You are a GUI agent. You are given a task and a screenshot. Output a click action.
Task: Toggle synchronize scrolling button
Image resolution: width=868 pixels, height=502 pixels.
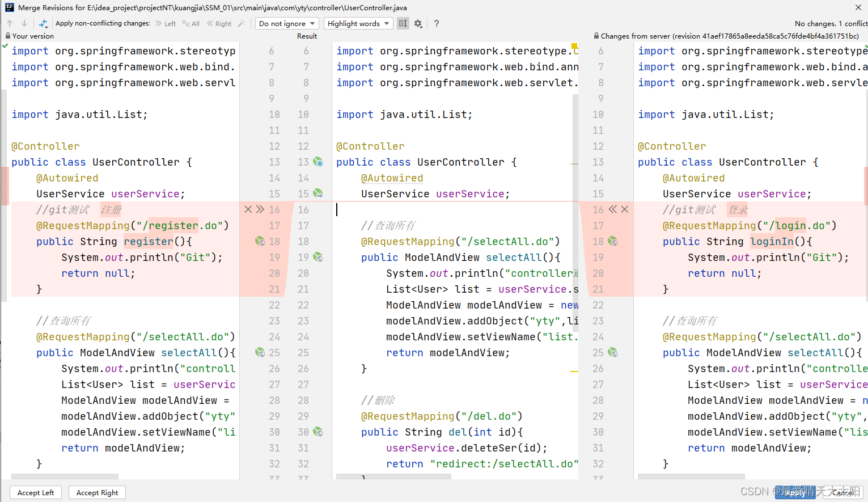(403, 23)
